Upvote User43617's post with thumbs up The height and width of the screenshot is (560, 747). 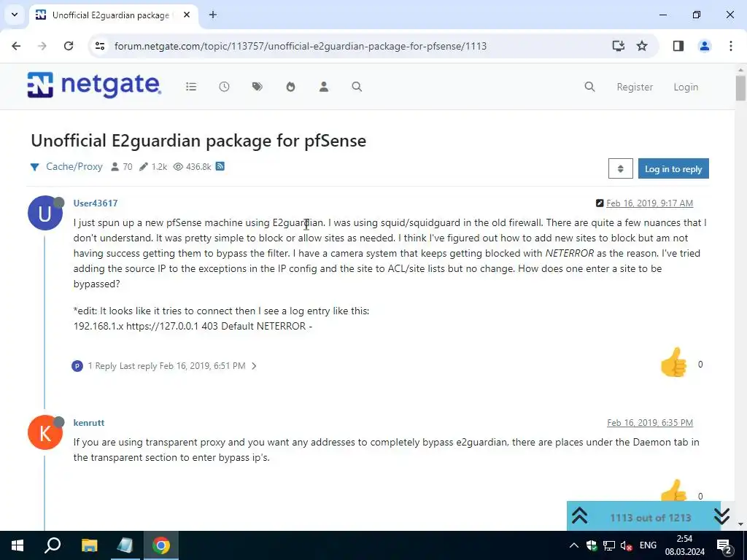(x=673, y=363)
